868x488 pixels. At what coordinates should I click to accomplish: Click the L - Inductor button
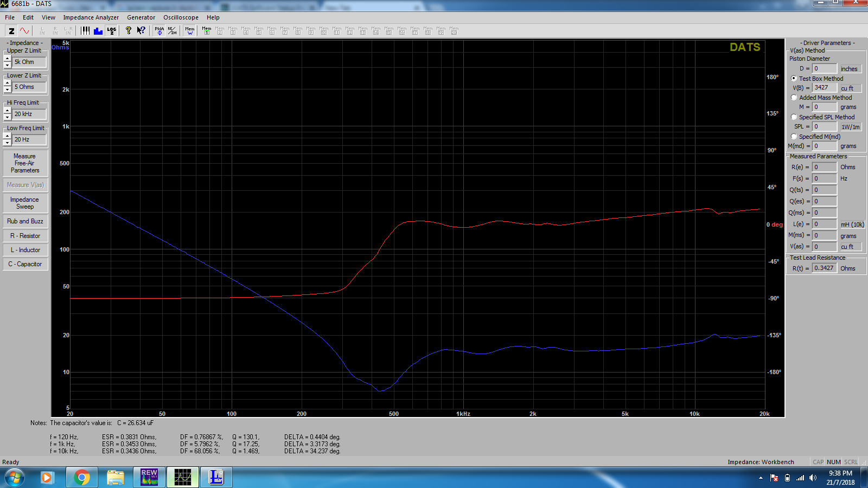tap(25, 250)
